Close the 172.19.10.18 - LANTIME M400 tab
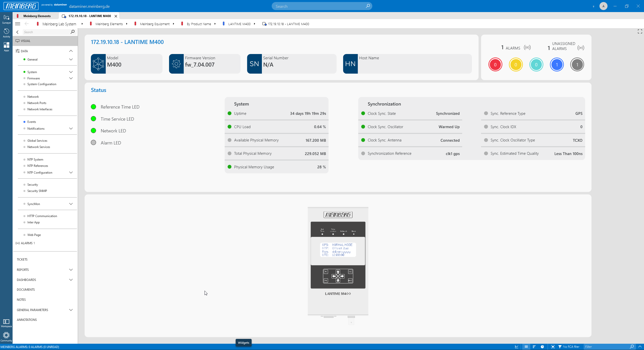The image size is (644, 350). [x=116, y=16]
